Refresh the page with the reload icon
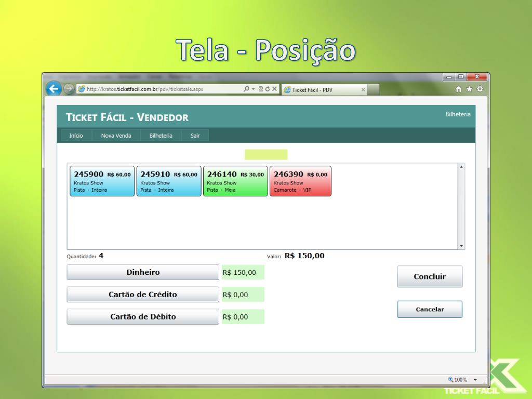 268,89
